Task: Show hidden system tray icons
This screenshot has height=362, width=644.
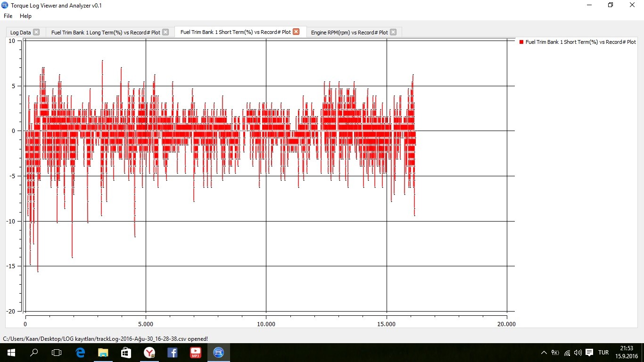Action: [544, 353]
